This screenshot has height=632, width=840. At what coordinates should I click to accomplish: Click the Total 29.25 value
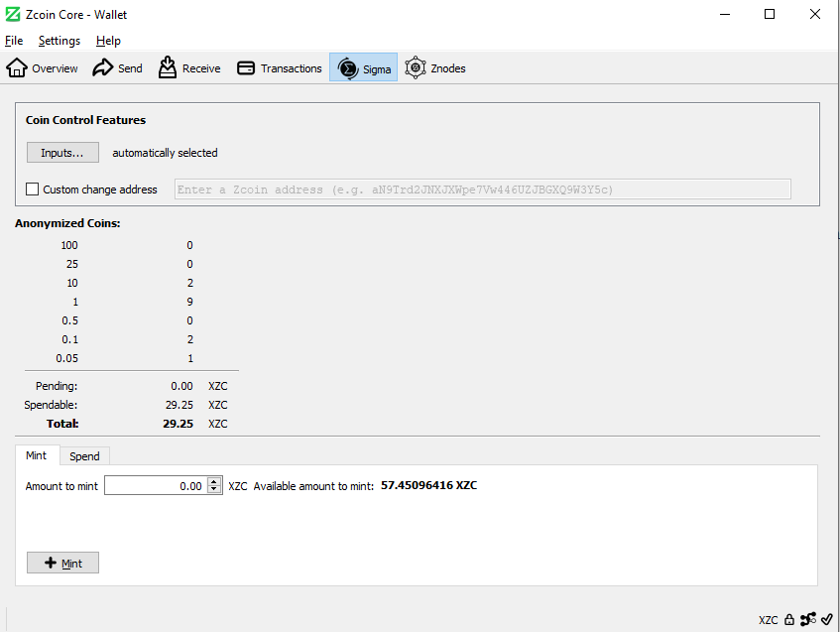(x=178, y=424)
